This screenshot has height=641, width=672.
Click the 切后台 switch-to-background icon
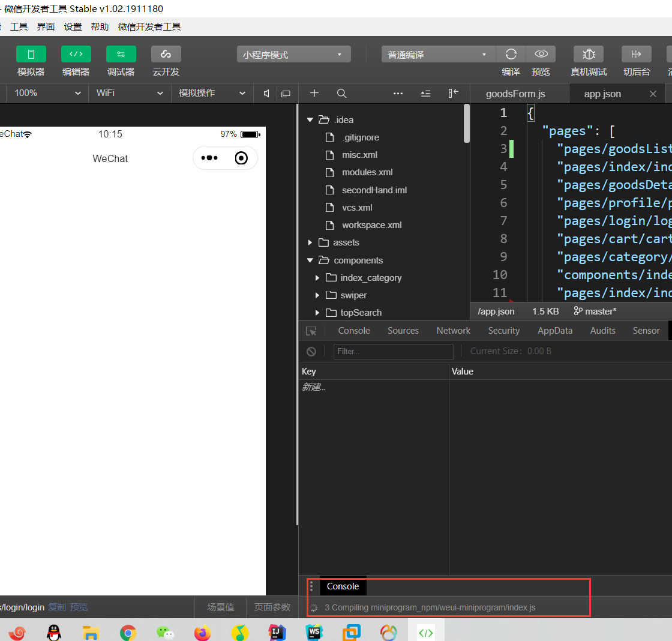(x=637, y=54)
